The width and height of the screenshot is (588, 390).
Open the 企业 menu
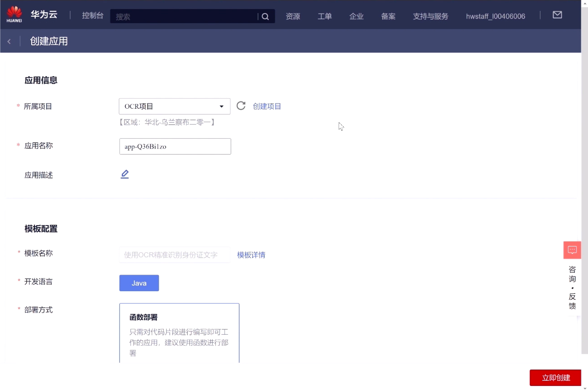point(357,16)
